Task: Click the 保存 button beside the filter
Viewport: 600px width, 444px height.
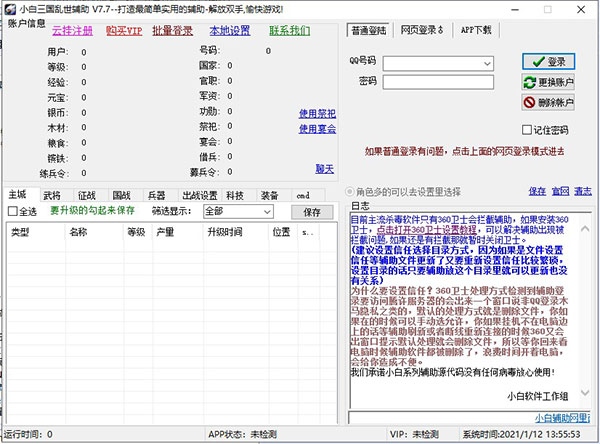Action: (312, 212)
